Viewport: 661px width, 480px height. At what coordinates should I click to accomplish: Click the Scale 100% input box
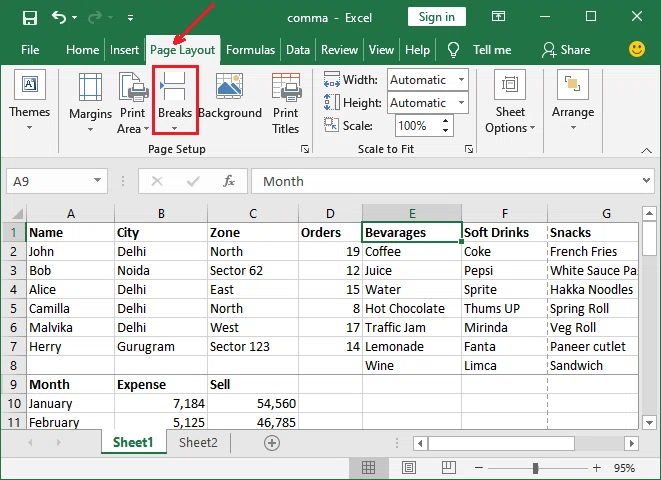(417, 126)
